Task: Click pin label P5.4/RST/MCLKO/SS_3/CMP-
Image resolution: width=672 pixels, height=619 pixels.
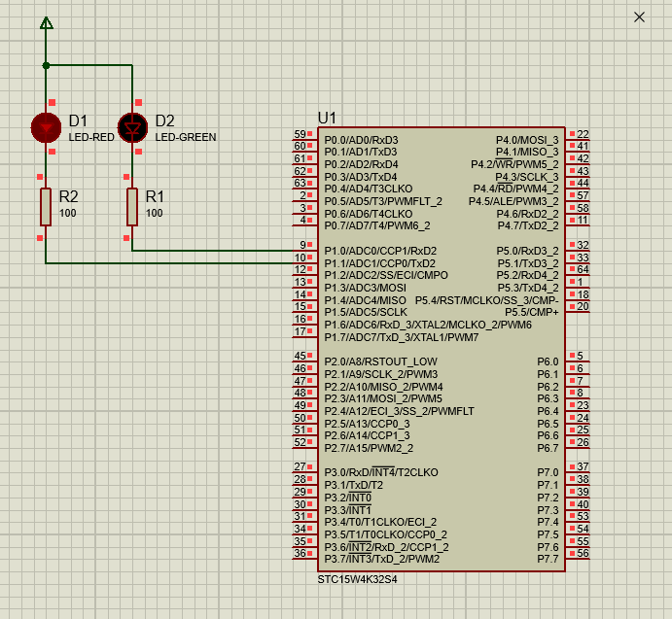Action: [x=487, y=300]
